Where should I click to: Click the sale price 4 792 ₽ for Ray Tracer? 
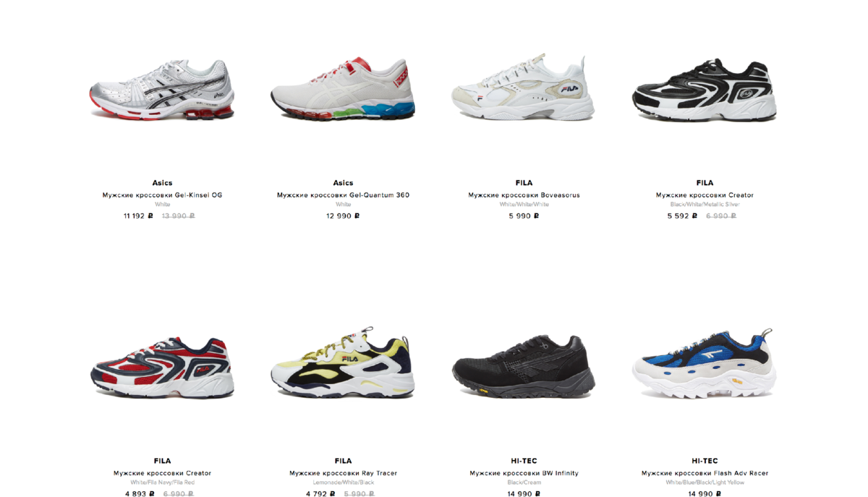point(320,494)
